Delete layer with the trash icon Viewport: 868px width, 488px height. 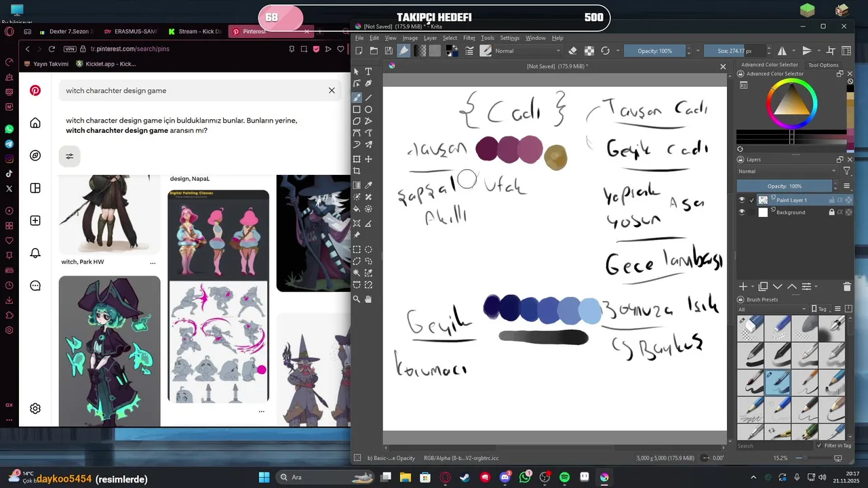pos(846,287)
